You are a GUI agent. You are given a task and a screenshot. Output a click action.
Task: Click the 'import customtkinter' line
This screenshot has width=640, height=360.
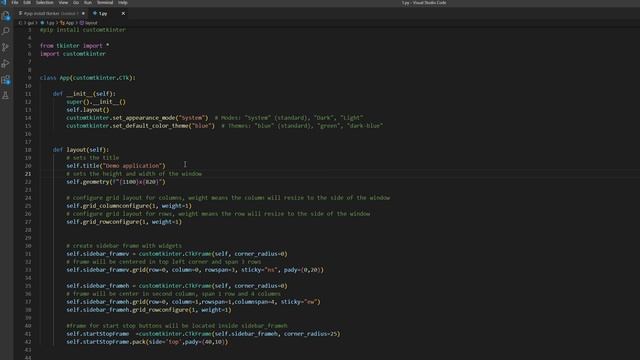click(73, 53)
